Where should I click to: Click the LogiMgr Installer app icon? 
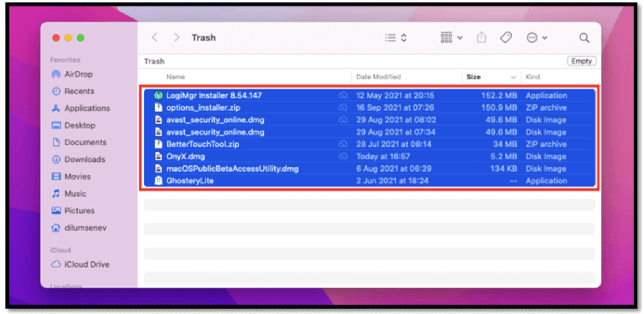158,95
